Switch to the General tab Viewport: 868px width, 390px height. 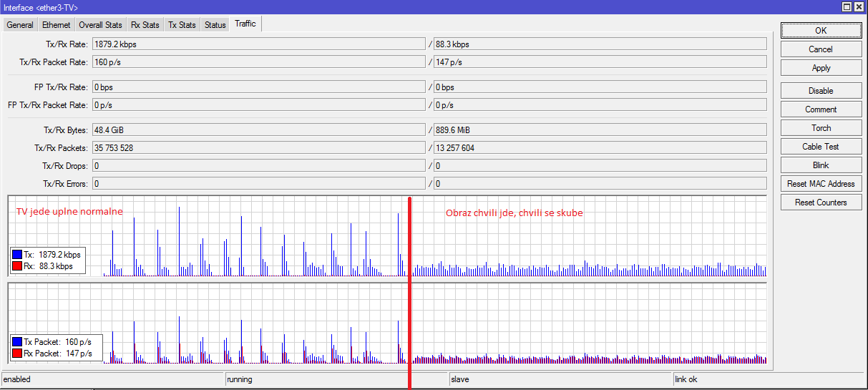click(20, 25)
